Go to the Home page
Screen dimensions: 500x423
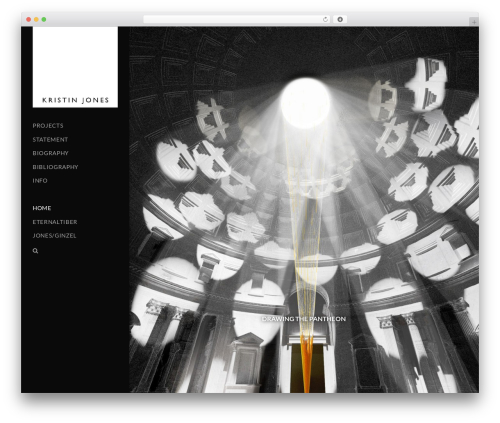click(x=42, y=208)
